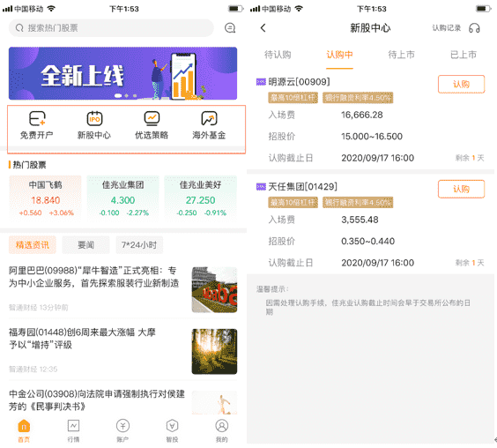Go back using the left arrow
Viewport: 497px width, 448px height.
(263, 28)
